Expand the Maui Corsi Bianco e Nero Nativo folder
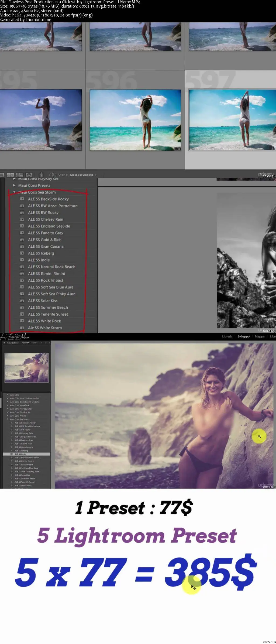The height and width of the screenshot is (644, 276). pos(8,398)
